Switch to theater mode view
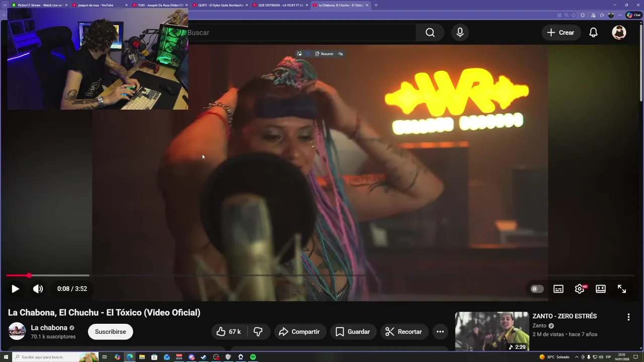The width and height of the screenshot is (644, 362). click(601, 289)
